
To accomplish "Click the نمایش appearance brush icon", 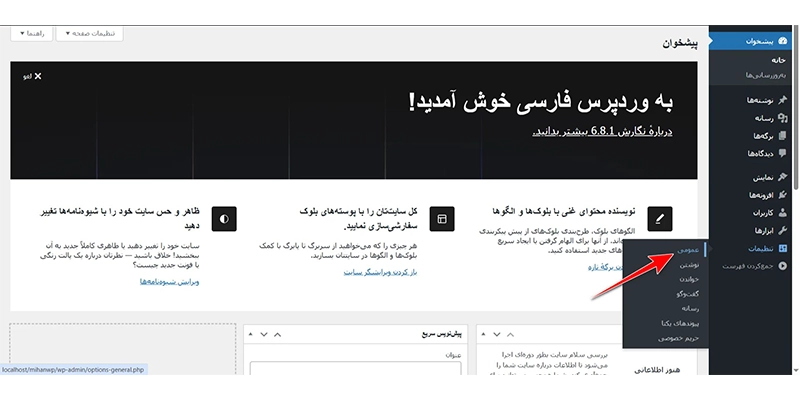I will 783,177.
